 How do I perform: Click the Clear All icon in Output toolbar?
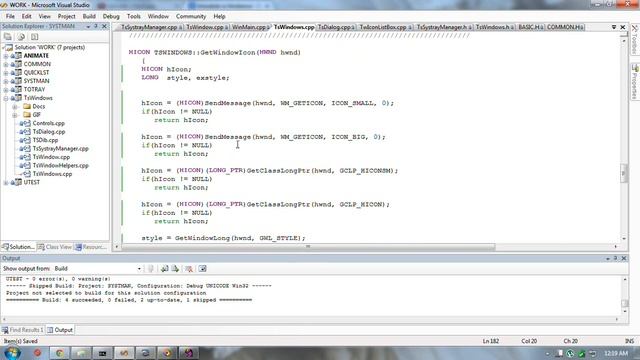[189, 269]
